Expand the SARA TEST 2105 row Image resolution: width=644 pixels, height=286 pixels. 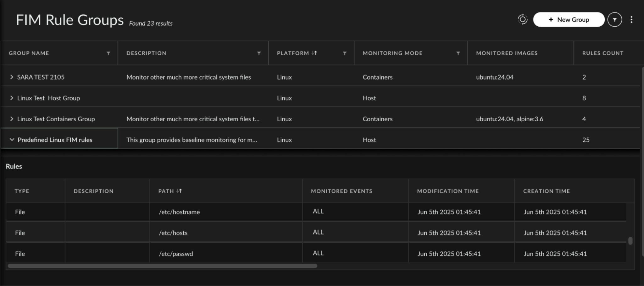pos(12,77)
